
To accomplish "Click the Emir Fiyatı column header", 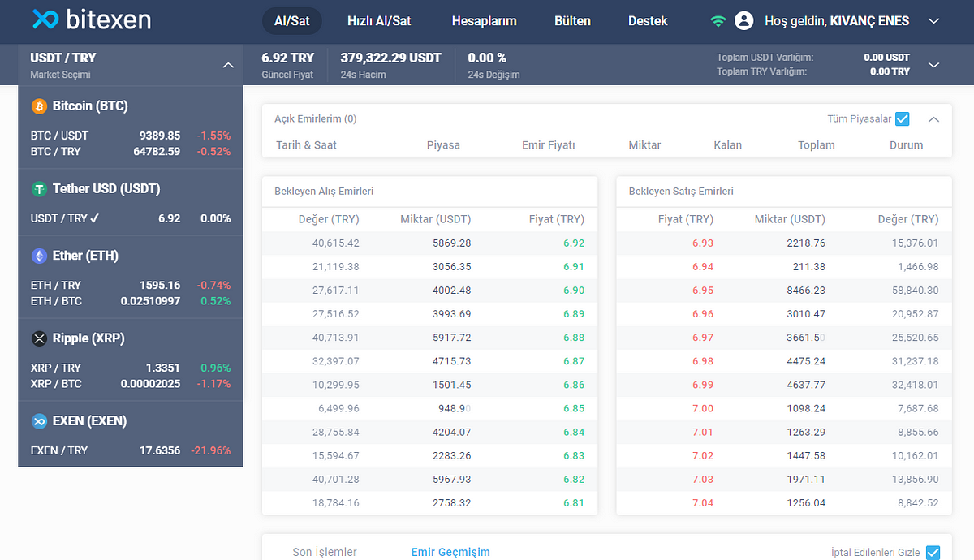I will click(x=549, y=145).
